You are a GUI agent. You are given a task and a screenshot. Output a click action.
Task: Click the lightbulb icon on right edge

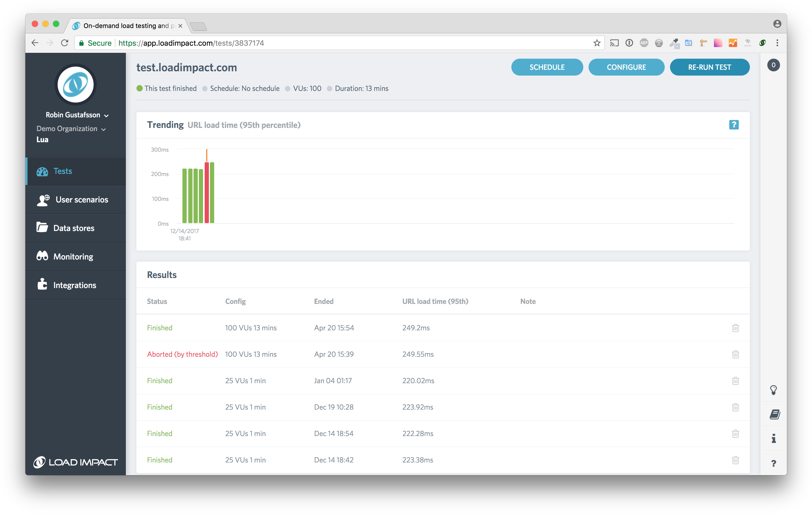[x=774, y=390]
